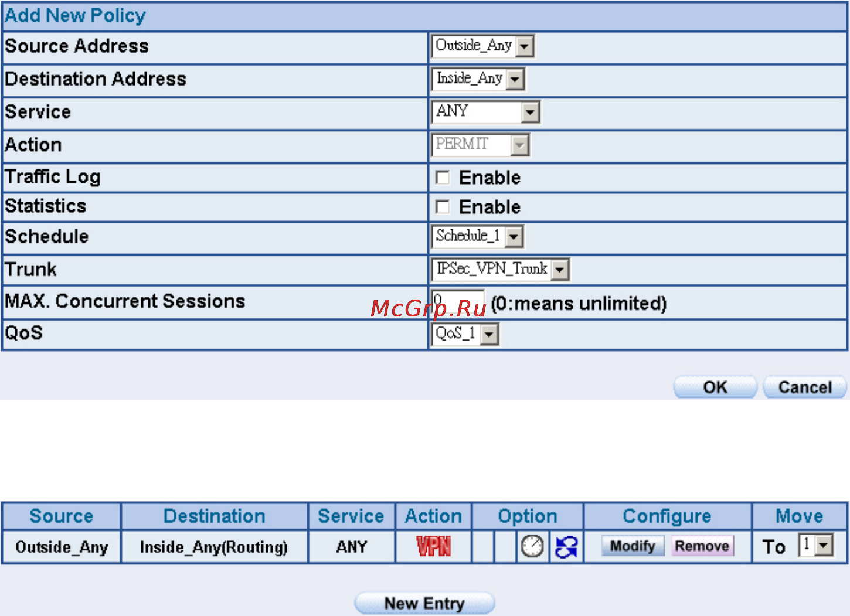The height and width of the screenshot is (616, 850).
Task: Enable the Traffic Log checkbox
Action: tap(443, 178)
